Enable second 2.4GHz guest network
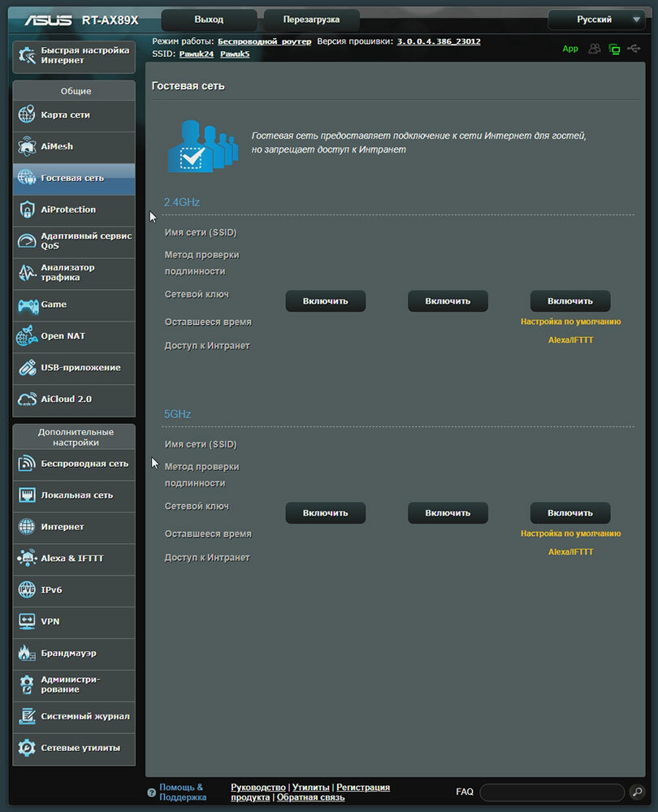 pyautogui.click(x=448, y=301)
